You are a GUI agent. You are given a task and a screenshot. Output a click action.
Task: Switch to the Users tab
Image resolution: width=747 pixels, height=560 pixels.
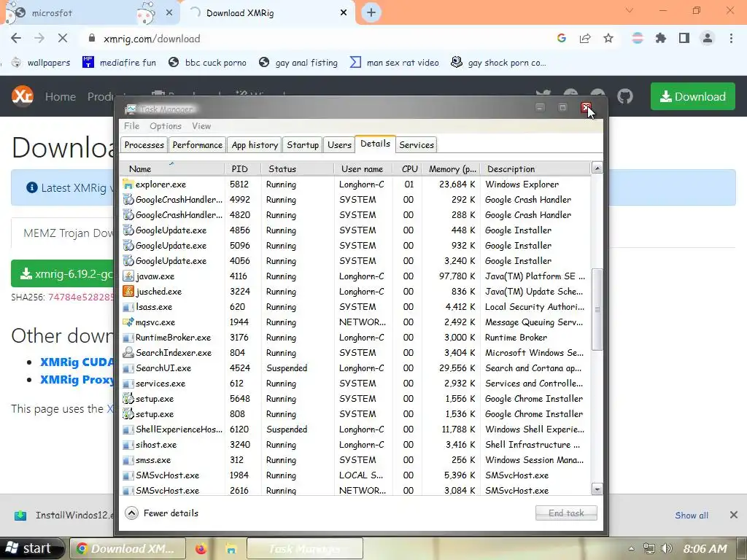[x=339, y=145]
